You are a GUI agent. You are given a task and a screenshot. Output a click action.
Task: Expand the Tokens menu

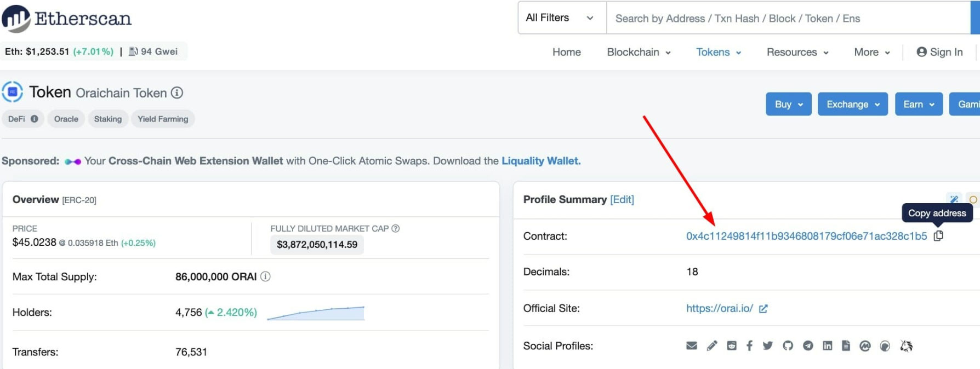click(x=719, y=52)
